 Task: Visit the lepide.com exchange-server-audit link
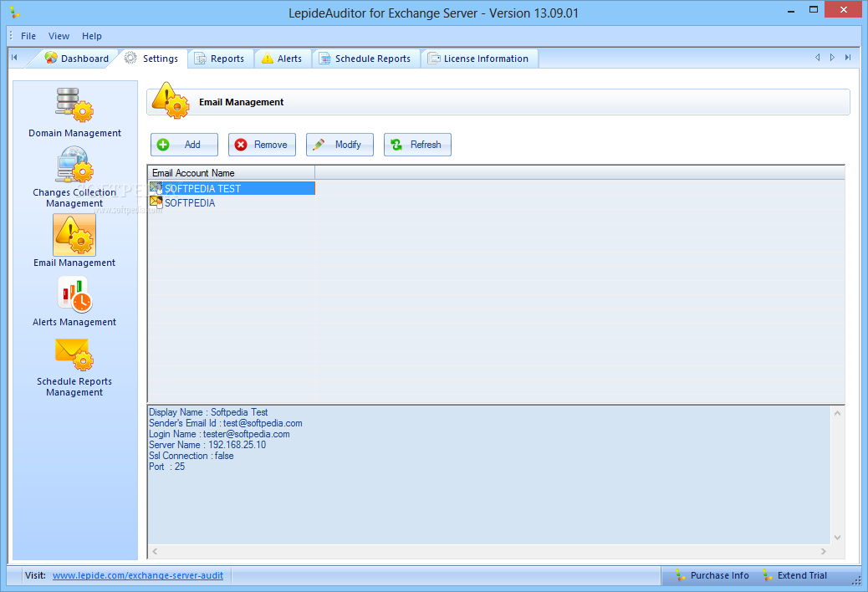[138, 575]
